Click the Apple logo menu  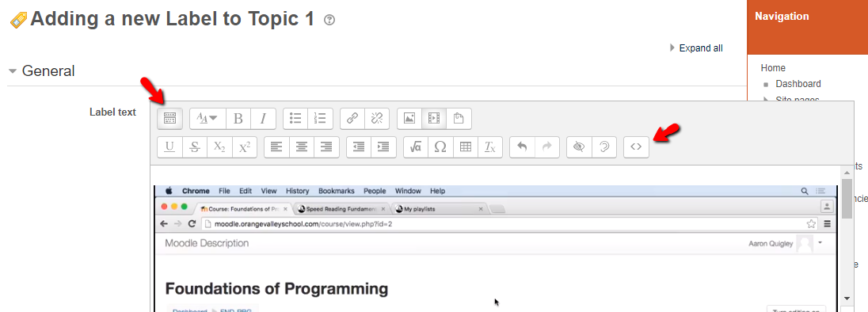tap(169, 191)
